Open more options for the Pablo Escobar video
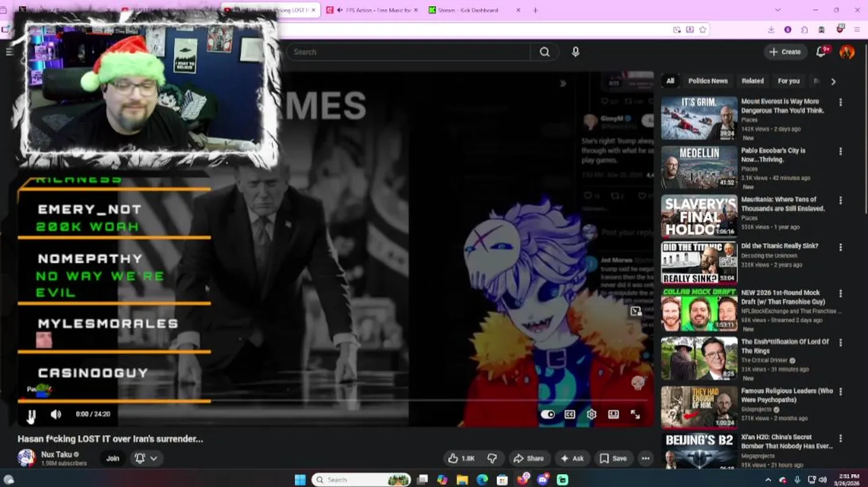 [840, 152]
